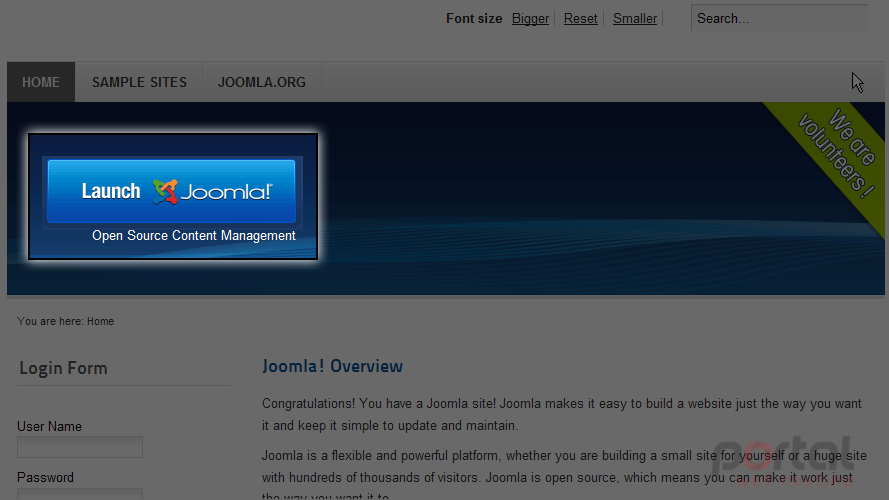Click the paragraph starting 'Congratulations! You have'

[x=562, y=414]
